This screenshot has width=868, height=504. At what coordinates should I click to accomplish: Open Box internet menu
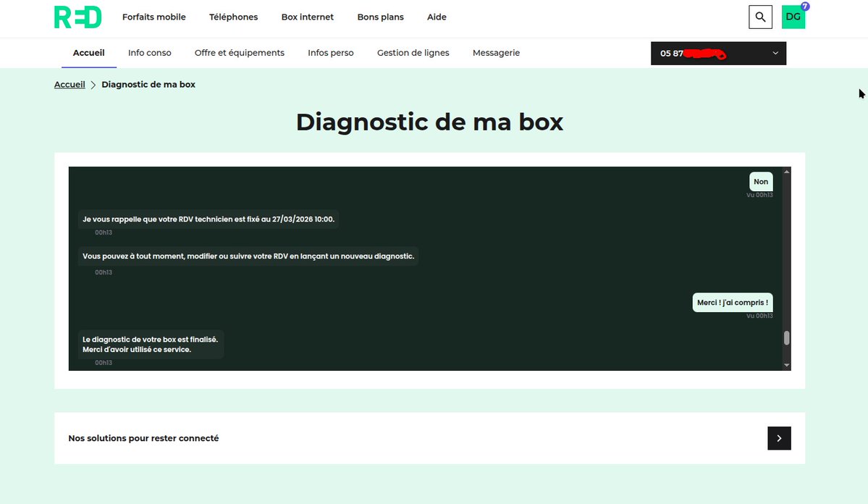click(x=307, y=17)
